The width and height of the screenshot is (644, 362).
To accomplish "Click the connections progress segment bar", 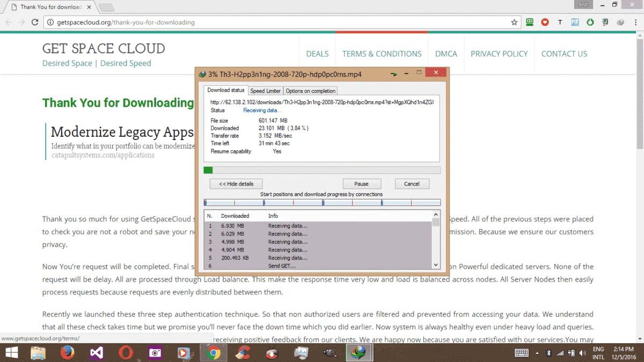I will tap(322, 203).
